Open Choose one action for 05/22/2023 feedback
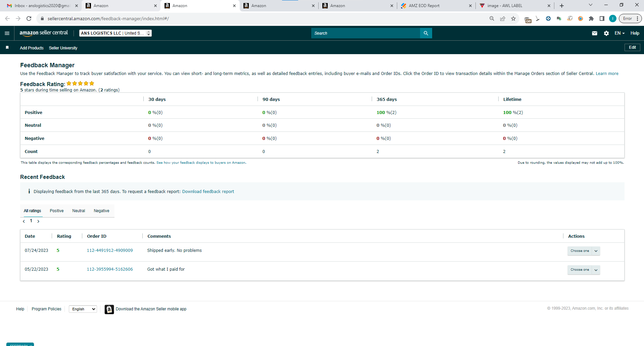Viewport: 644px width, 346px height. coord(584,270)
